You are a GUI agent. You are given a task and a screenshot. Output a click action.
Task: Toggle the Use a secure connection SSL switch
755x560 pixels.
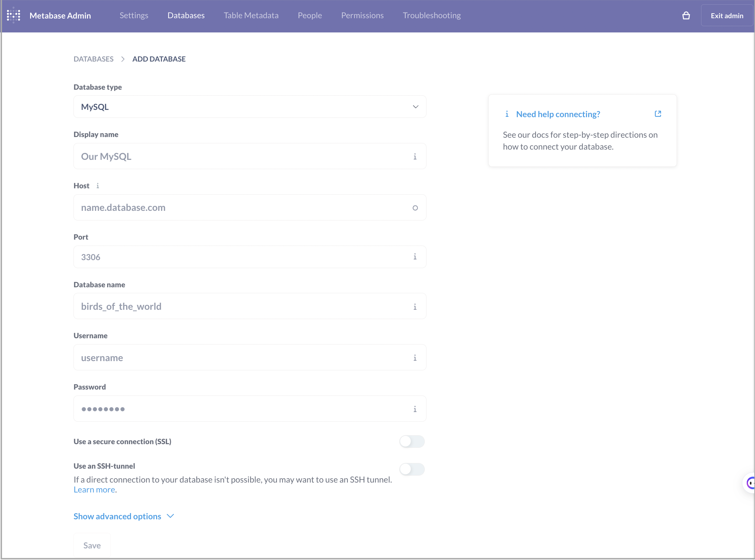(x=412, y=441)
